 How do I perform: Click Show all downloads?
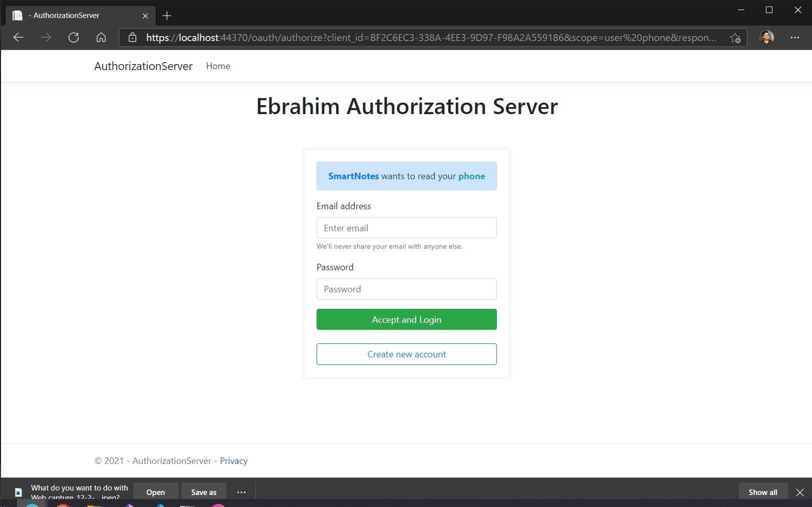click(763, 492)
